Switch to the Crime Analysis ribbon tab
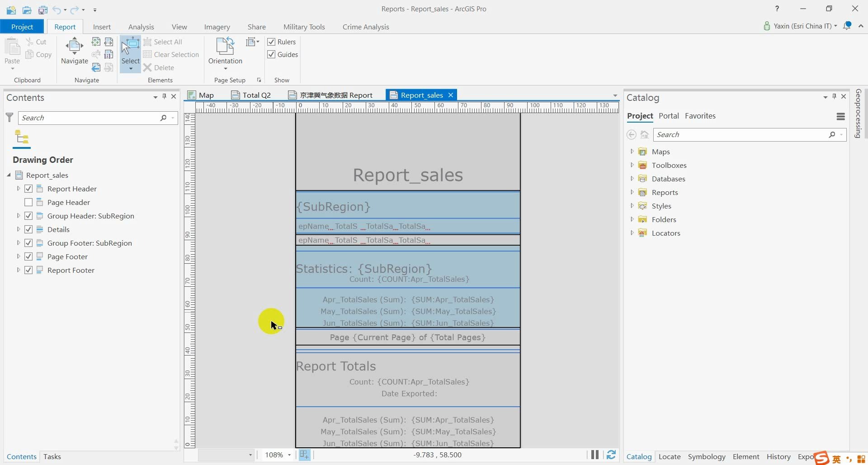Image resolution: width=868 pixels, height=465 pixels. [366, 27]
